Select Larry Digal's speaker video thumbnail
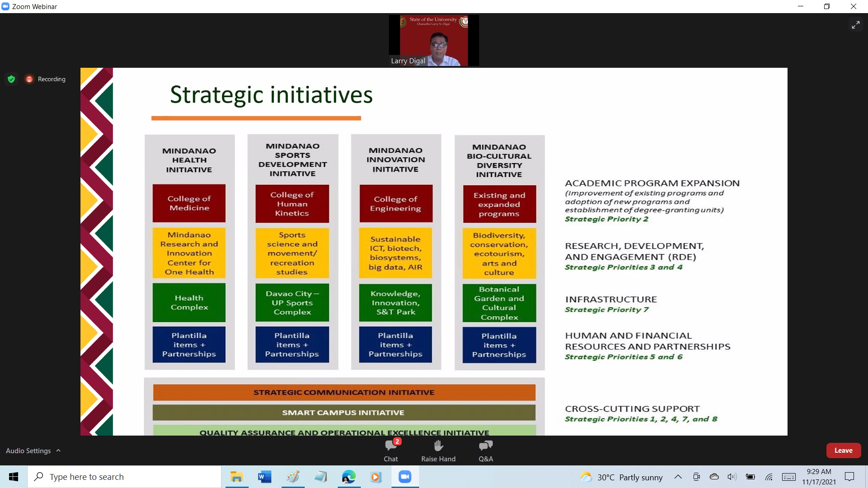The image size is (868, 488). pos(434,41)
